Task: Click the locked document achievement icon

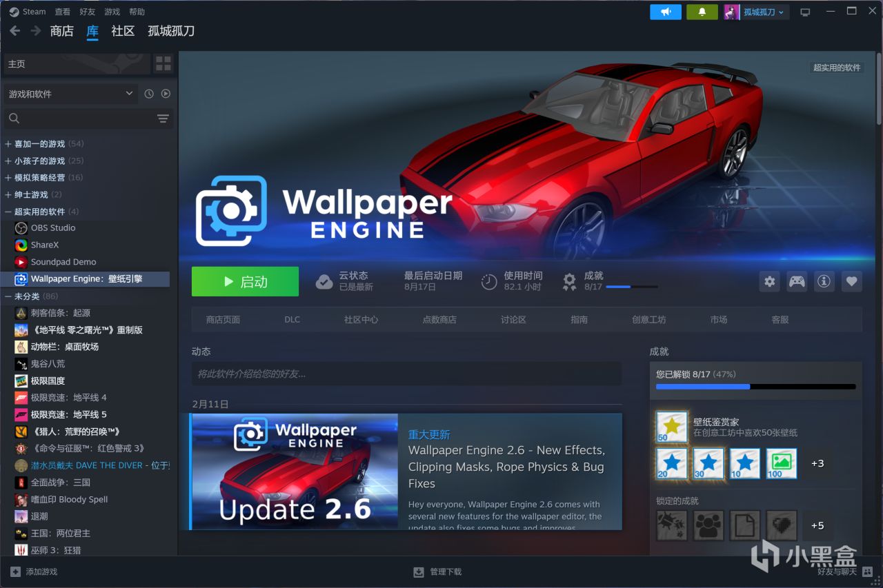Action: (x=744, y=525)
